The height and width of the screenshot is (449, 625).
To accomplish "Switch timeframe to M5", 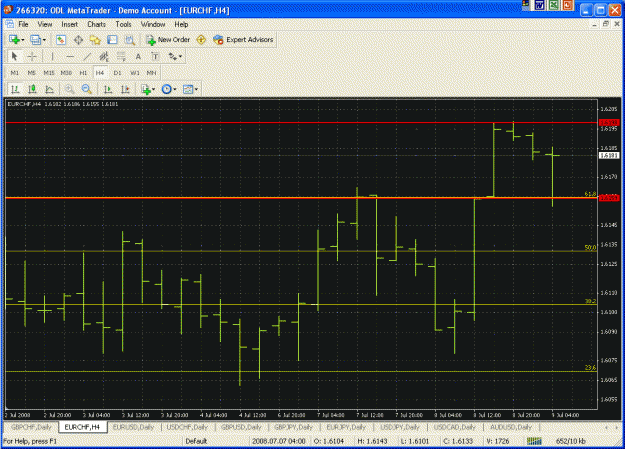I will (31, 73).
